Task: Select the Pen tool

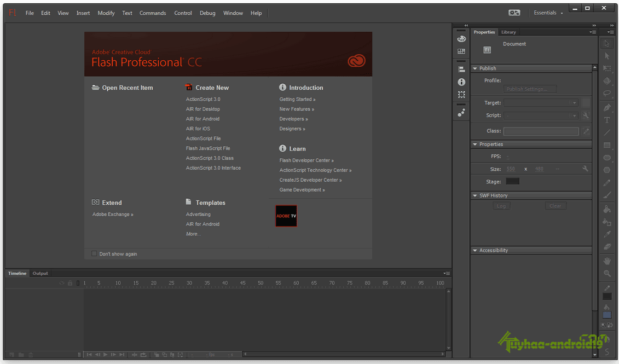Action: click(607, 107)
